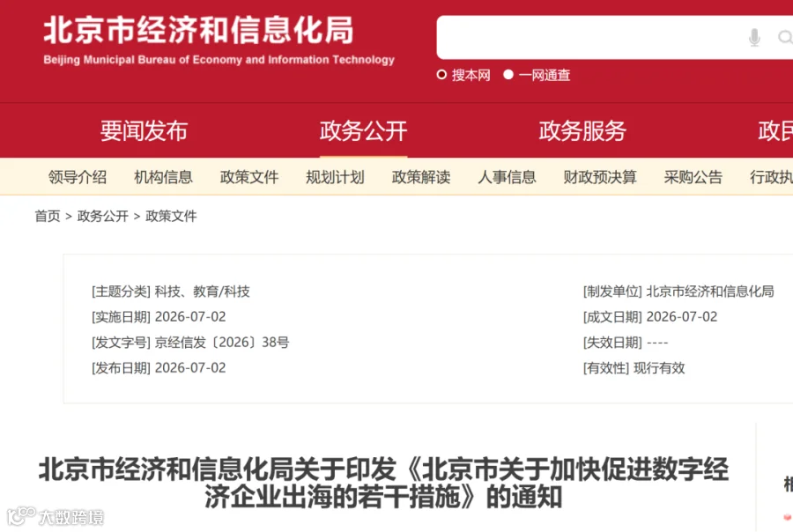Open the 政务公开 main menu

point(363,131)
